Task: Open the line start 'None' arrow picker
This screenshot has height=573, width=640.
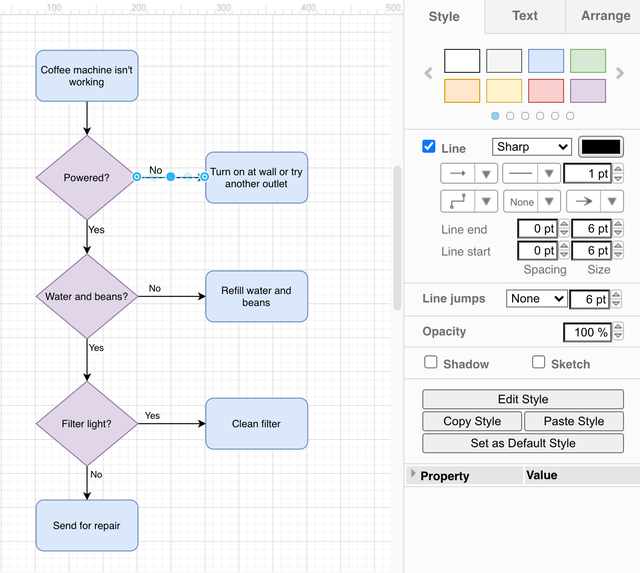Action: (531, 201)
